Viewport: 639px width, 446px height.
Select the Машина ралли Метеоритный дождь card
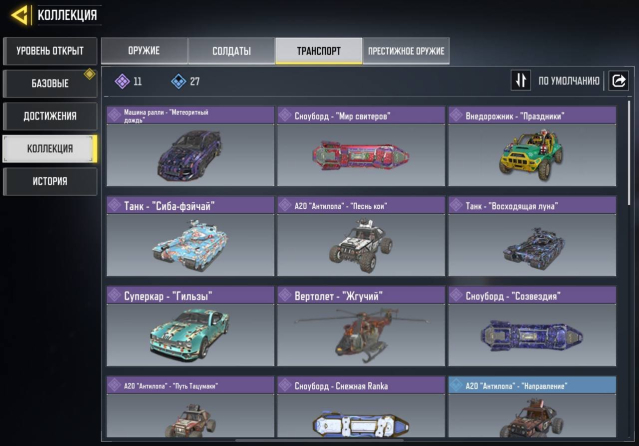[x=190, y=146]
